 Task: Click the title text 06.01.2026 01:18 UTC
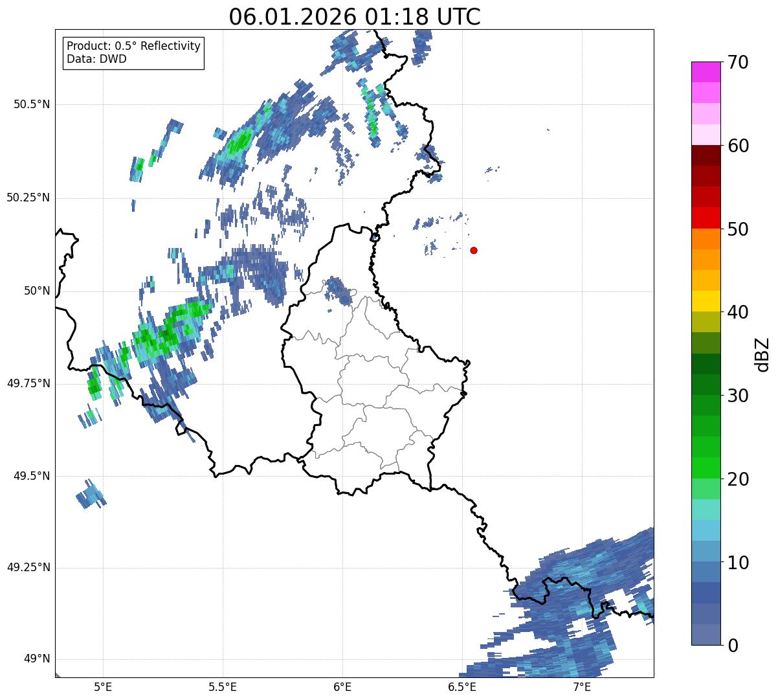pyautogui.click(x=355, y=17)
